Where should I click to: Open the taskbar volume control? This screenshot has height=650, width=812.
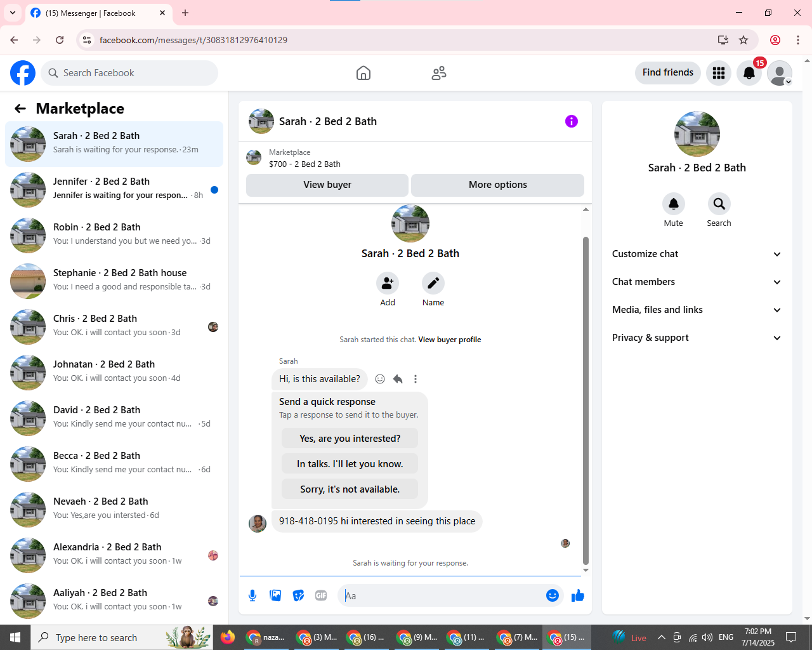click(x=707, y=637)
